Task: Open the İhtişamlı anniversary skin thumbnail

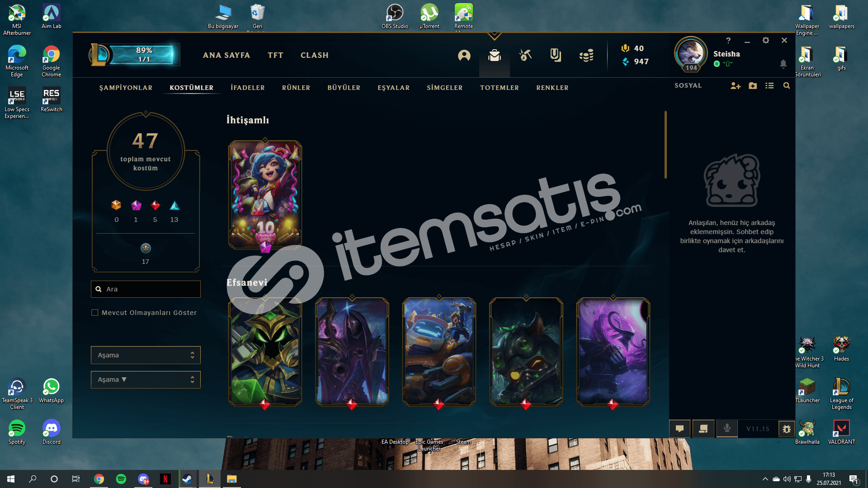Action: coord(265,195)
